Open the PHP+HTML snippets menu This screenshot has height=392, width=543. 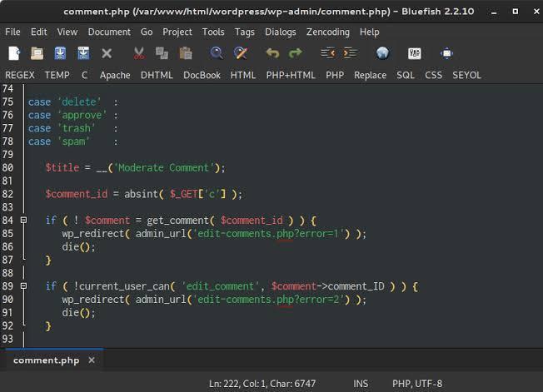pos(291,75)
